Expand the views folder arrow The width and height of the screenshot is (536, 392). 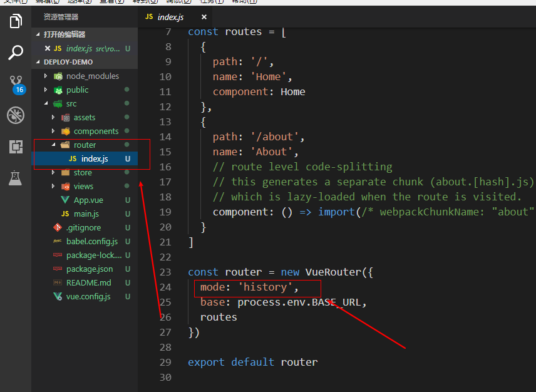point(53,186)
